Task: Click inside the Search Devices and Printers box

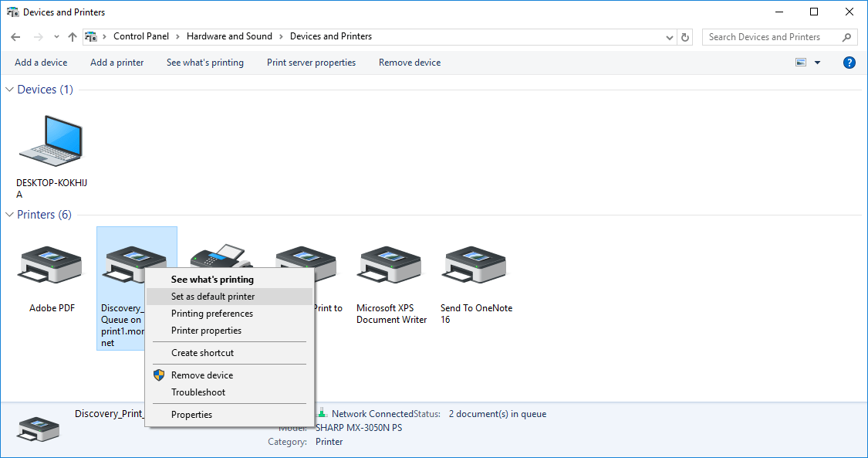Action: point(772,36)
